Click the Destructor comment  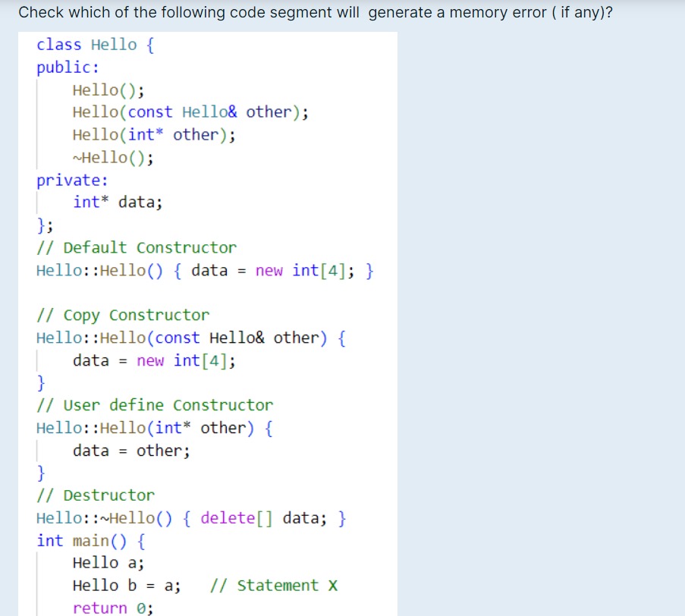(x=95, y=495)
